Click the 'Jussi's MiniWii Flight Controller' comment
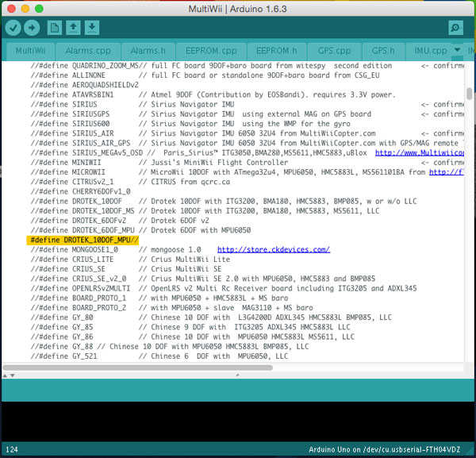This screenshot has height=458, width=476. (x=220, y=163)
